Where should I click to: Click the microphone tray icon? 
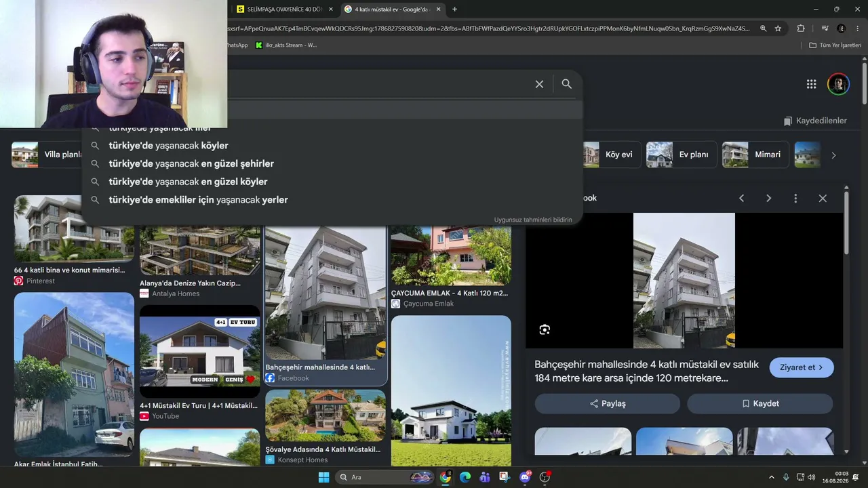pos(786,477)
